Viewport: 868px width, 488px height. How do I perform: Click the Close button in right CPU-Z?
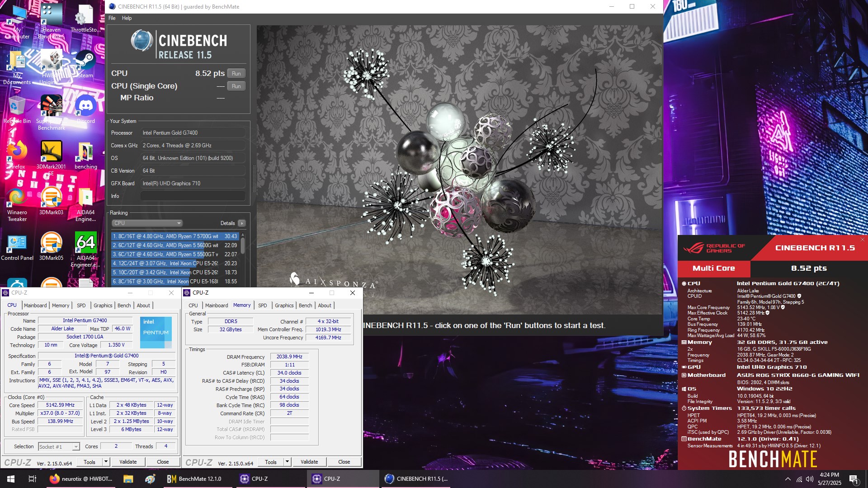344,462
